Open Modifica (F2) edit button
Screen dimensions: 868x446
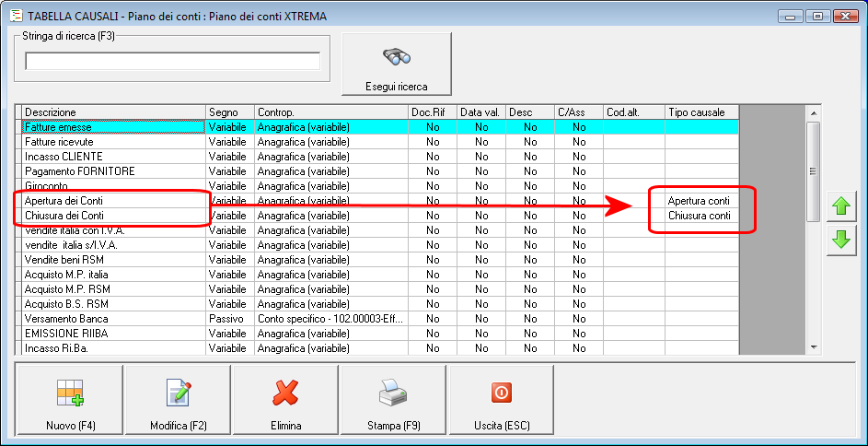[x=178, y=399]
